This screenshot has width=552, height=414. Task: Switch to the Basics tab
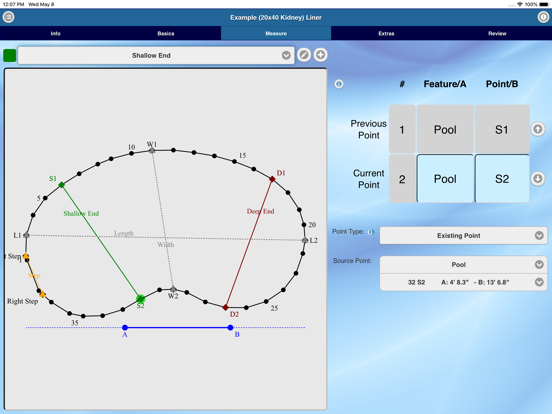(x=166, y=33)
